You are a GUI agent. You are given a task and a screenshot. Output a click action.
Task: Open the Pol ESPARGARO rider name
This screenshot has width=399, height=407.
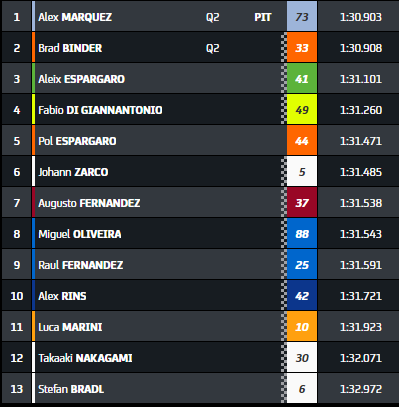click(x=77, y=141)
